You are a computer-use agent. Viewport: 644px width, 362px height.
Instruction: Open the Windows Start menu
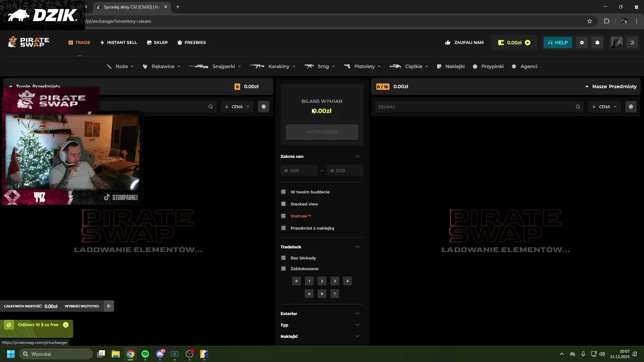(x=11, y=354)
